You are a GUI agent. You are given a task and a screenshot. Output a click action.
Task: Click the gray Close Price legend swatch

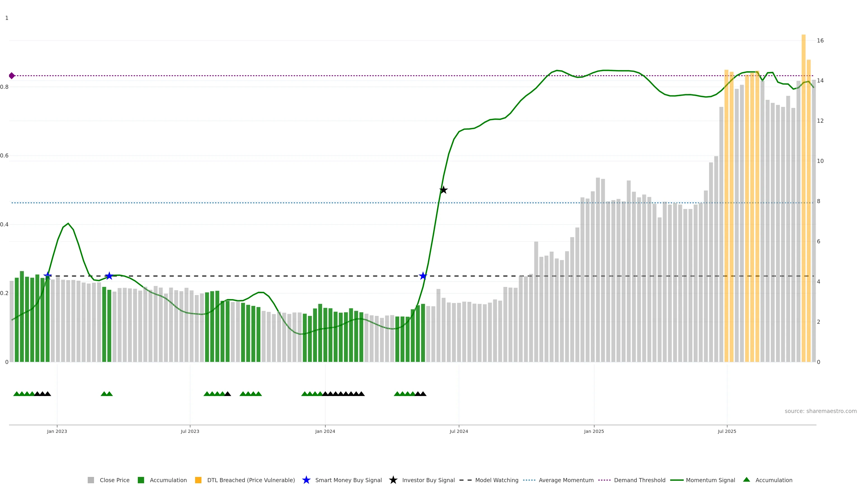91,480
